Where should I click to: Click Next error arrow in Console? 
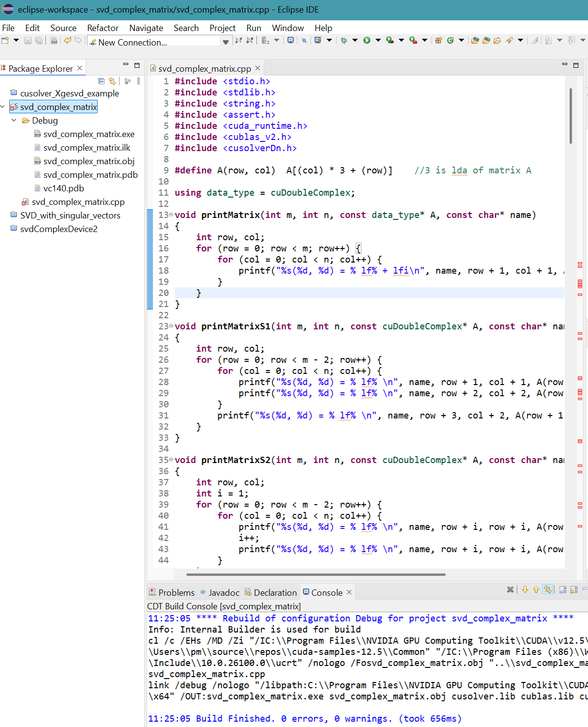coord(525,589)
